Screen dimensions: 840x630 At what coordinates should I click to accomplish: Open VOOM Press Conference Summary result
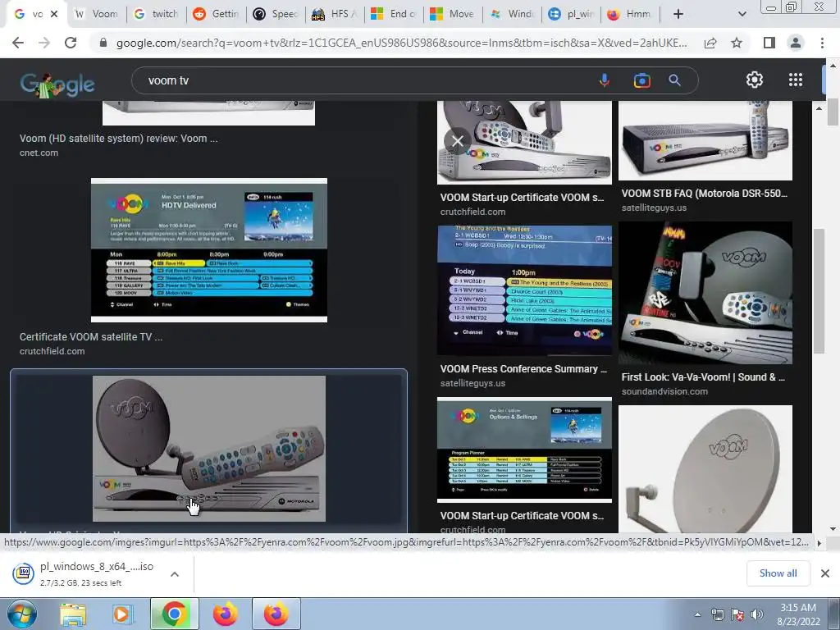[x=523, y=369]
